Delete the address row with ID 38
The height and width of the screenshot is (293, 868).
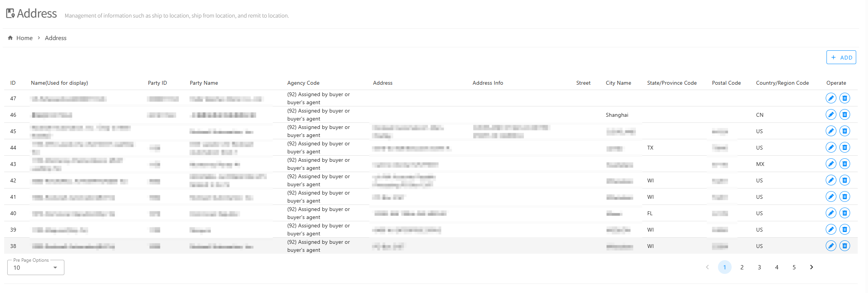tap(844, 246)
